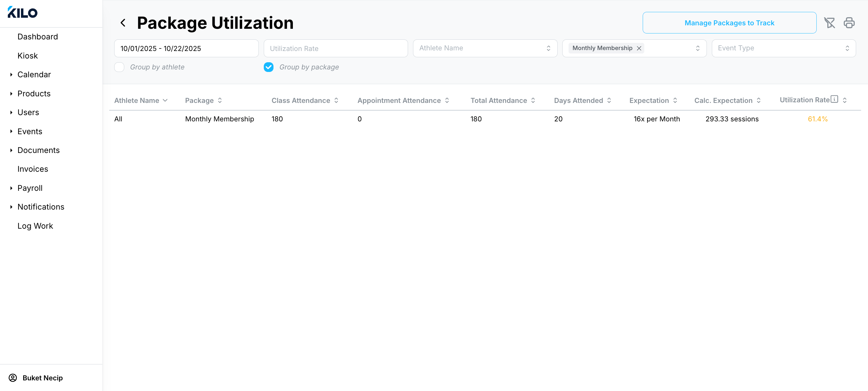Enable the Group by athlete checkbox
This screenshot has height=391, width=868.
pos(119,67)
